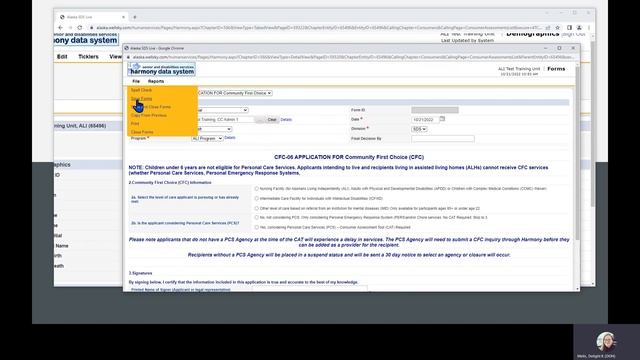Choose Spell Check from File menu

tap(141, 90)
